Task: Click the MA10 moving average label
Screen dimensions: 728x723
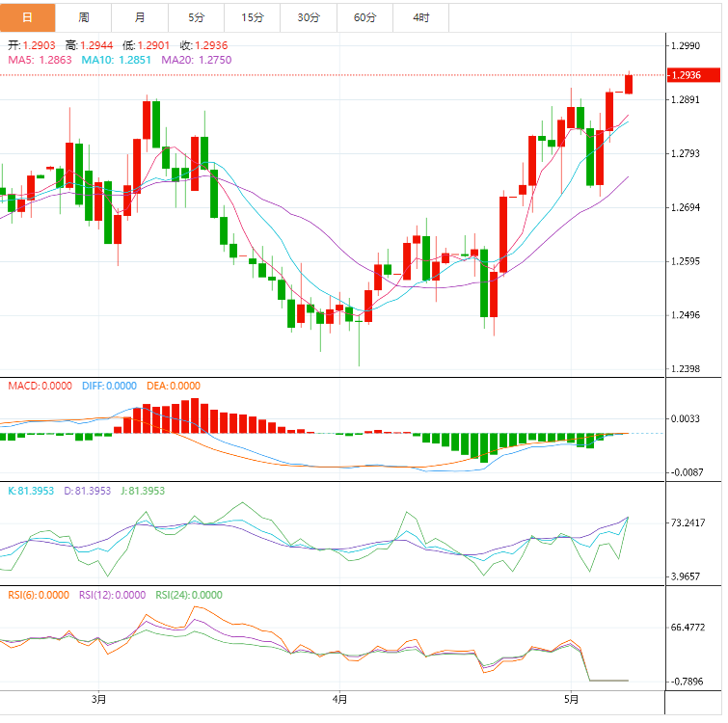Action: (116, 60)
